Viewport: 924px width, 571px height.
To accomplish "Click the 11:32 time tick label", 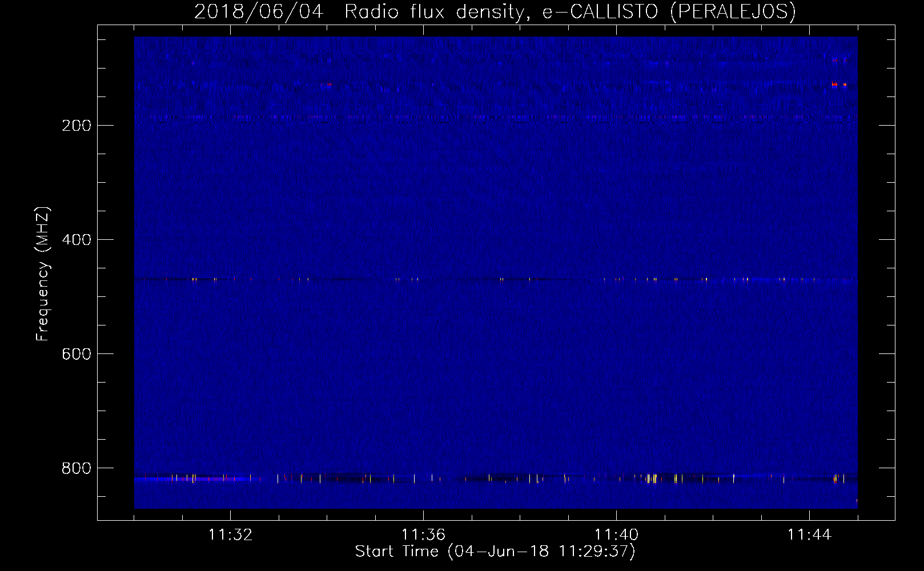I will [x=230, y=535].
